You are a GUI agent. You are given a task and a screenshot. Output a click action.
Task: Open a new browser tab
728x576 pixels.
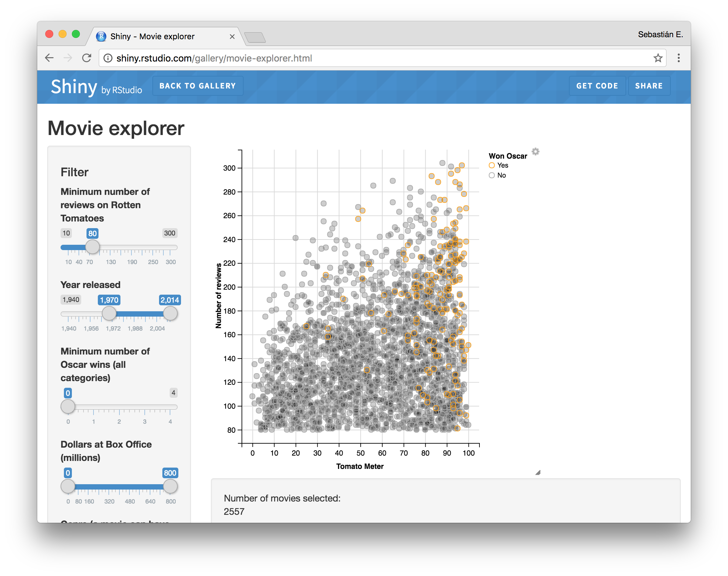pos(255,37)
